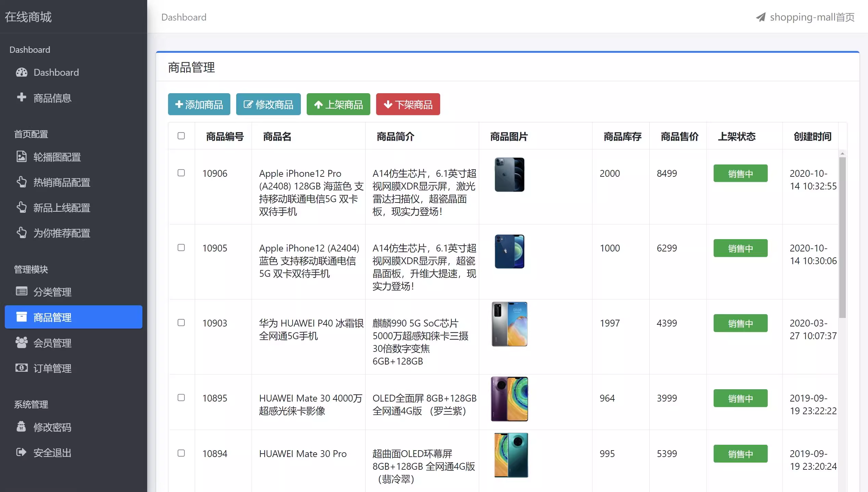Click the paper plane icon in header
Image resolution: width=868 pixels, height=492 pixels.
[761, 17]
